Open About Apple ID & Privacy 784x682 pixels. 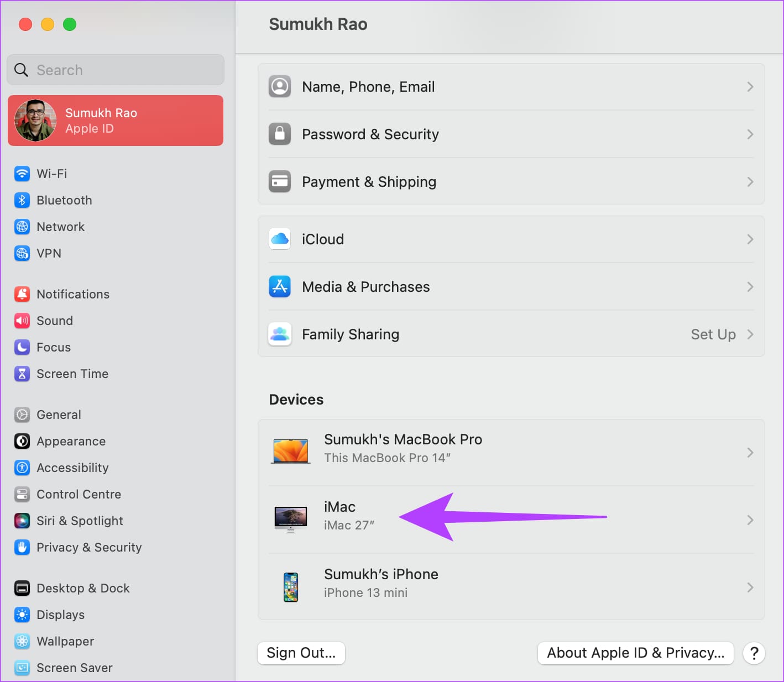click(x=635, y=653)
